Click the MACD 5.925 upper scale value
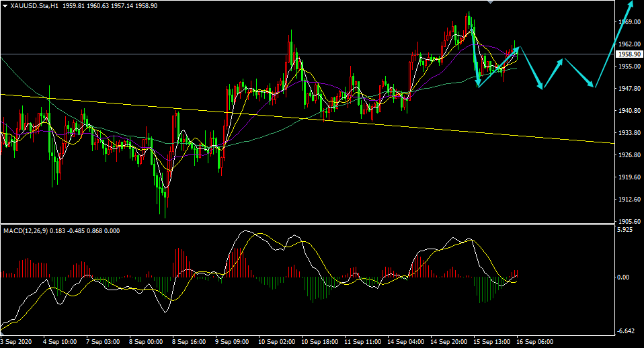This screenshot has width=644, height=348. pyautogui.click(x=625, y=230)
